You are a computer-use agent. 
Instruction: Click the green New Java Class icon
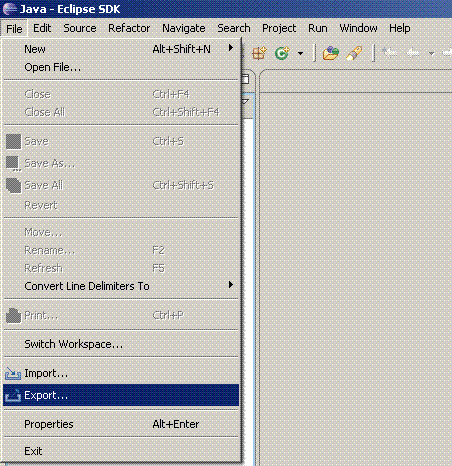pyautogui.click(x=282, y=53)
